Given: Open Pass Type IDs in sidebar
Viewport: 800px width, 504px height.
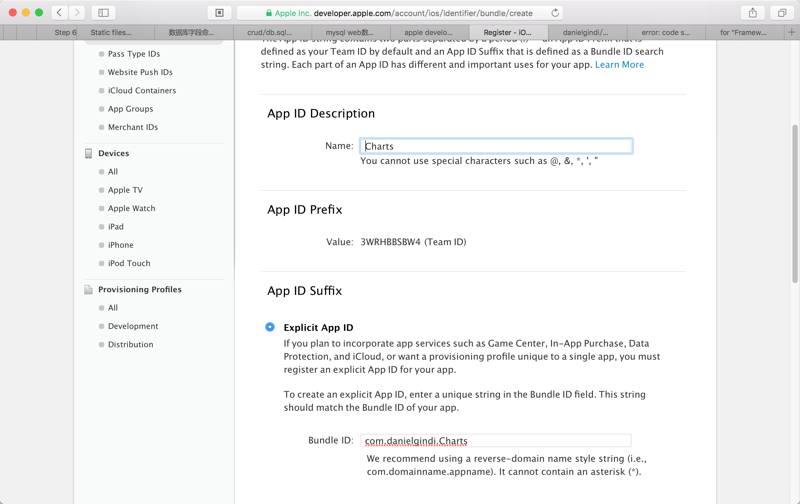Looking at the screenshot, I should pos(134,54).
